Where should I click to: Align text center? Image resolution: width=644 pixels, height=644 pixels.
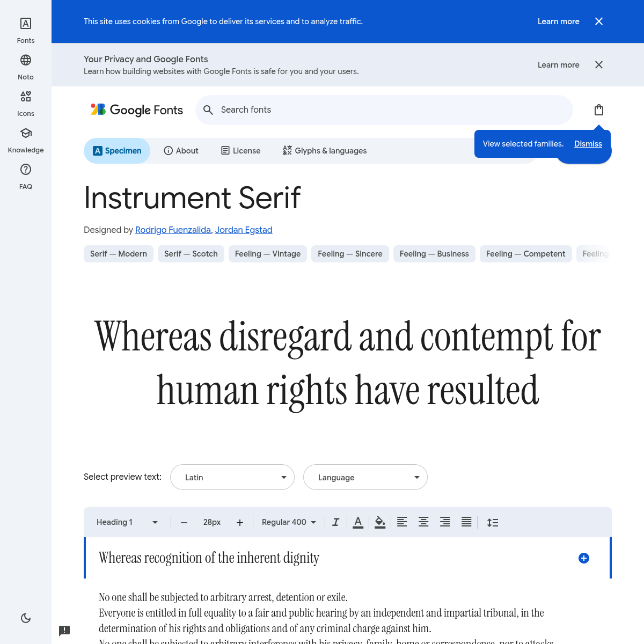423,522
